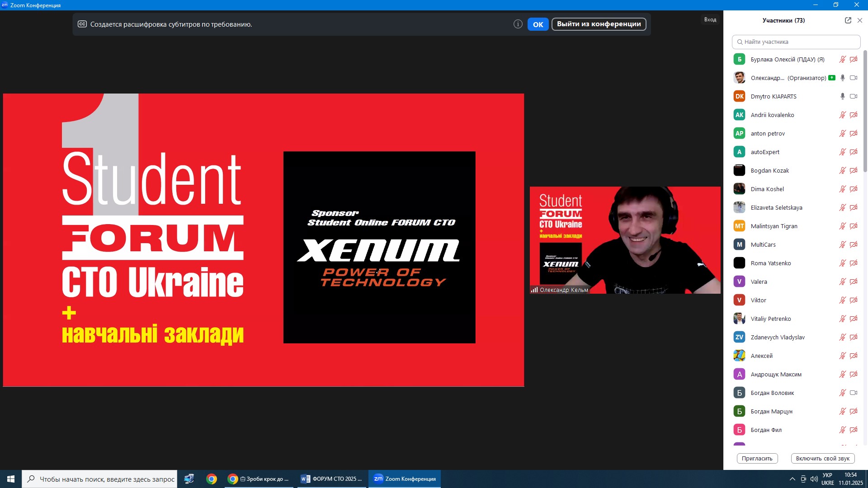The width and height of the screenshot is (868, 488).
Task: Click the volume icon in system tray
Action: [814, 479]
